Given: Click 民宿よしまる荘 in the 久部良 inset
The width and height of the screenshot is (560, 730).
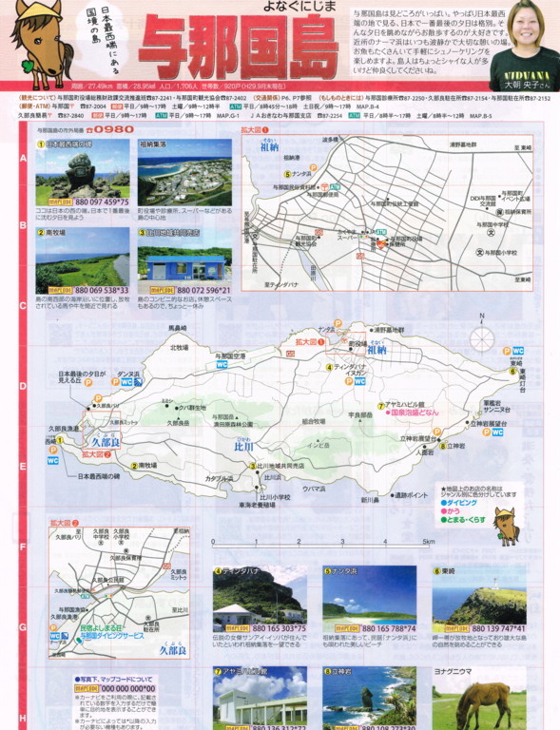Looking at the screenshot, I should (101, 628).
